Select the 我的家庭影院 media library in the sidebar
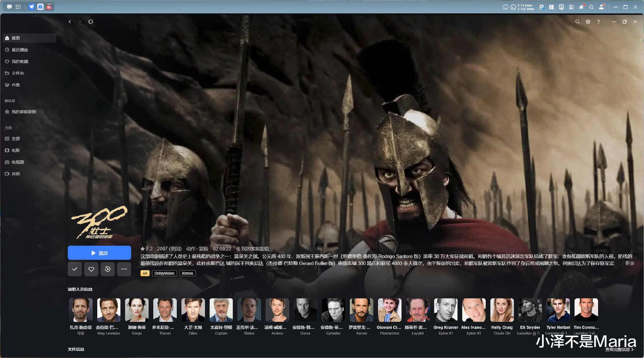Viewport: 644px width, 358px height. pyautogui.click(x=29, y=112)
